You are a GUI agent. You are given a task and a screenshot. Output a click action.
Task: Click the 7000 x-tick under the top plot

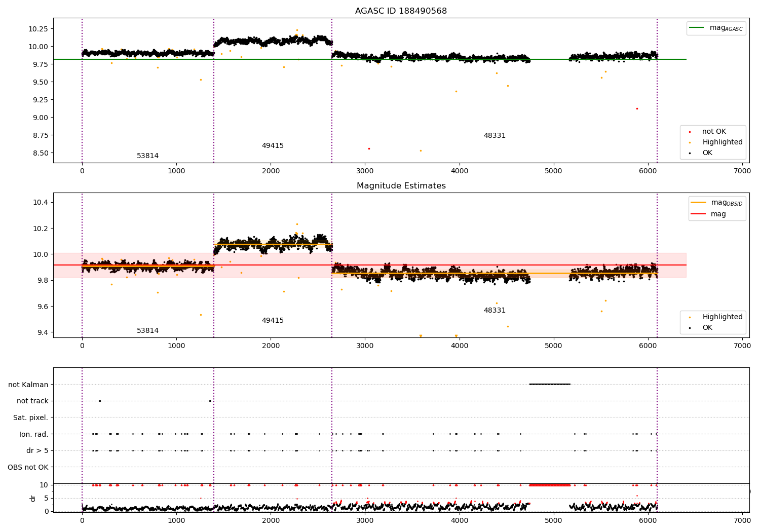pos(742,171)
